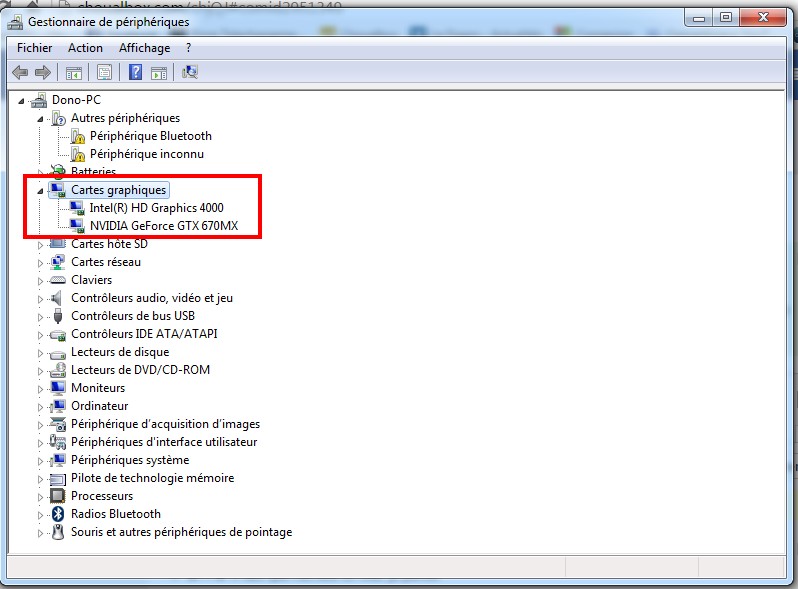Expand the Contrôleurs de bus USB node
The height and width of the screenshot is (589, 798).
pos(41,316)
